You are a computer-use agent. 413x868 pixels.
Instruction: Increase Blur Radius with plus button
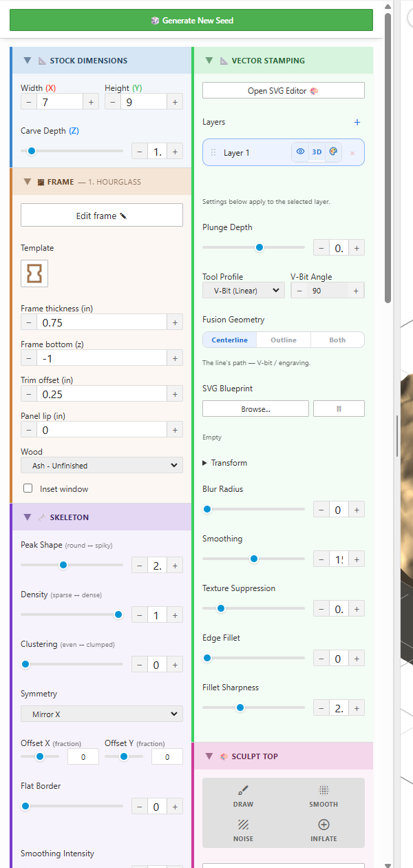point(357,509)
